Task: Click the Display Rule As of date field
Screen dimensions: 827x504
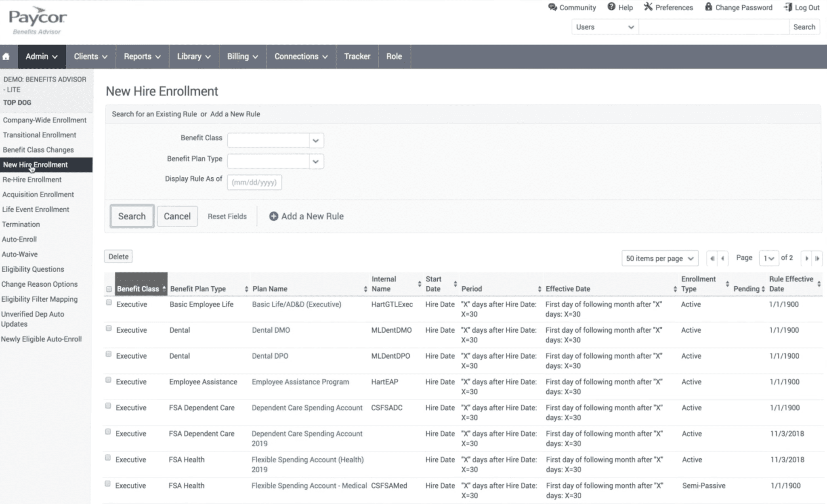Action: (x=254, y=182)
